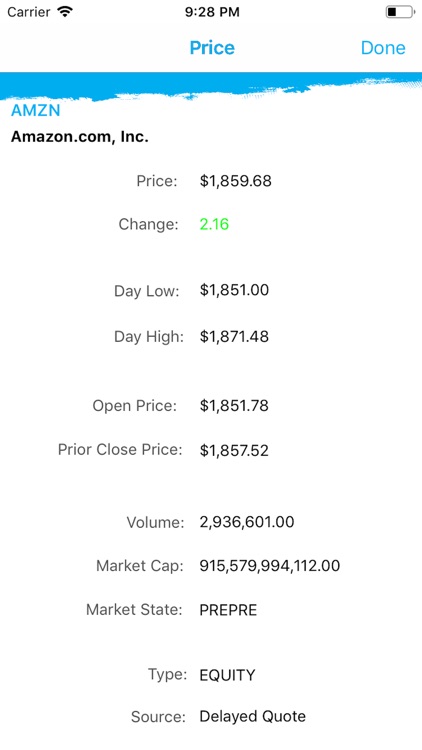
Task: Tap the 9:28 PM clock in status bar
Action: pos(212,12)
